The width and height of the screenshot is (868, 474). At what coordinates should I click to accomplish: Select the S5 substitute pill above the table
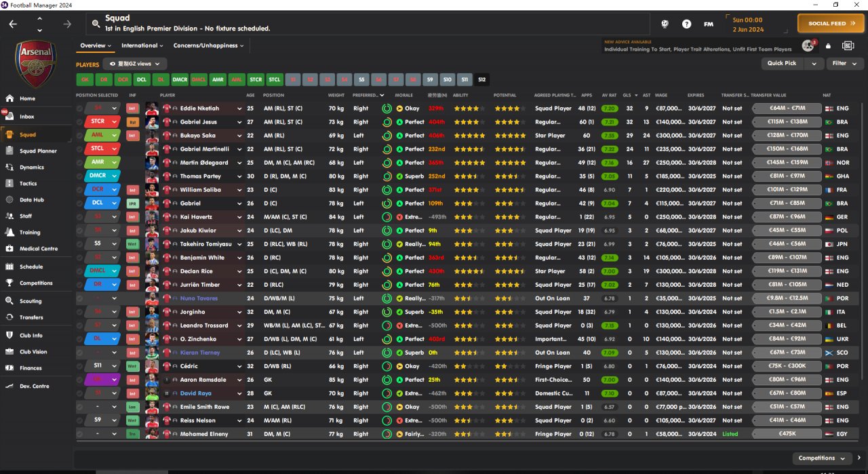(x=361, y=79)
